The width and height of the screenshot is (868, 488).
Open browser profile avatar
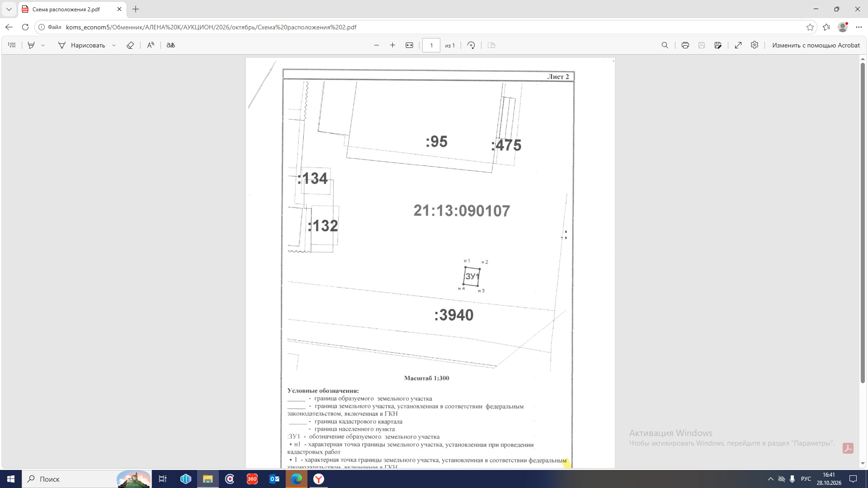(x=843, y=27)
